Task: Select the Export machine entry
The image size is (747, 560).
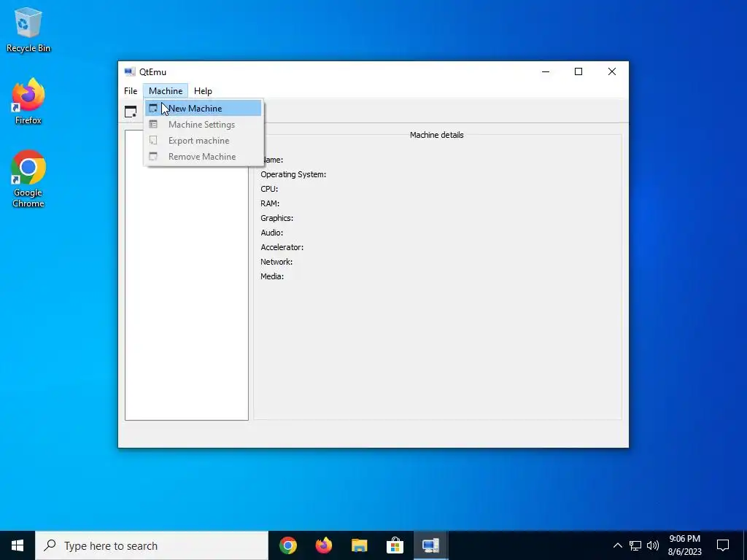Action: pyautogui.click(x=204, y=141)
